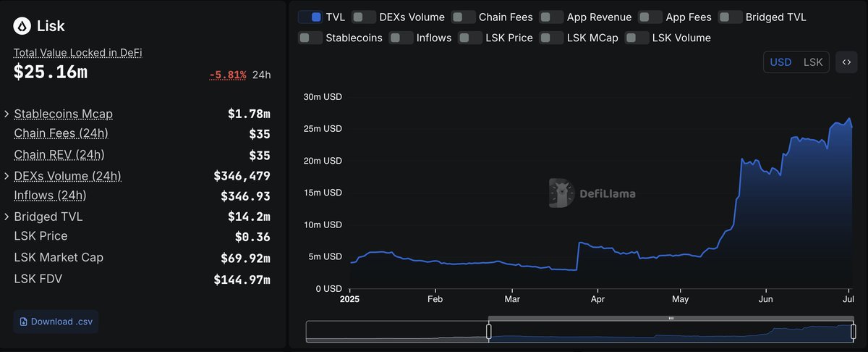Click Total Value Locked in DeFi label
868x352 pixels.
[x=77, y=53]
